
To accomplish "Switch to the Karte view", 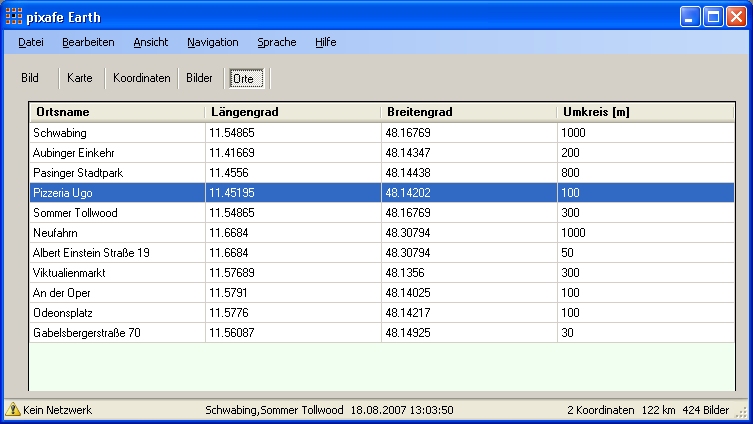I will pos(80,78).
